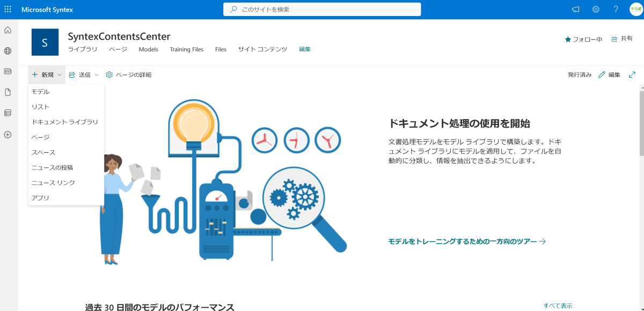The image size is (644, 311).
Task: Open the Files navigation tab
Action: 221,49
